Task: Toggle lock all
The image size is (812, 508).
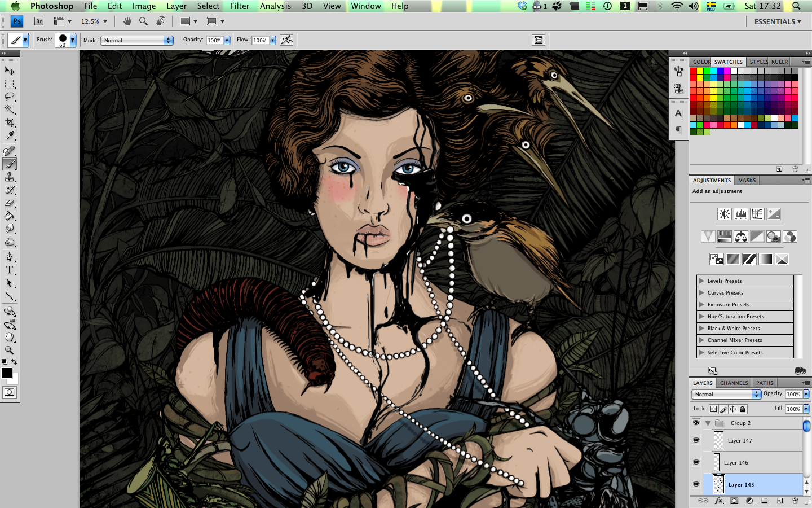Action: coord(743,409)
